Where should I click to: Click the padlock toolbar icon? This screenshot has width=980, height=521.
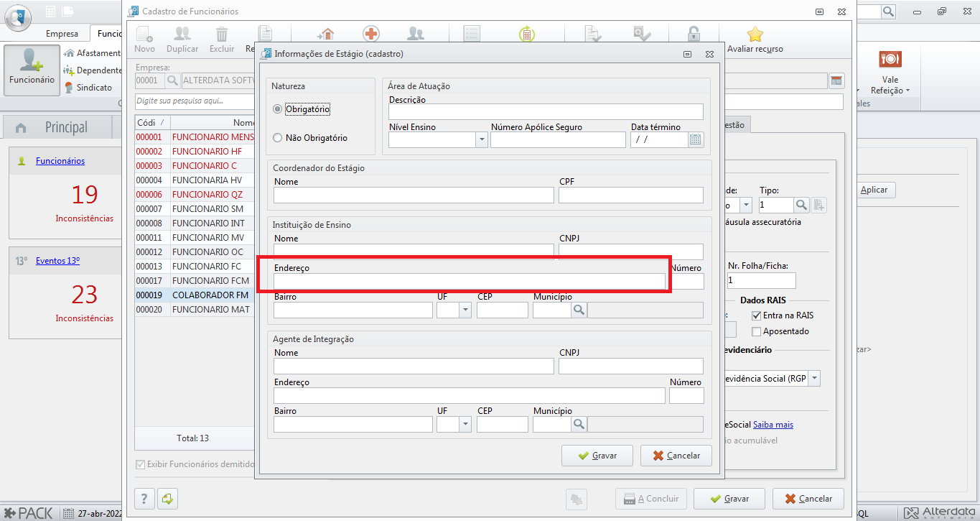(x=694, y=34)
